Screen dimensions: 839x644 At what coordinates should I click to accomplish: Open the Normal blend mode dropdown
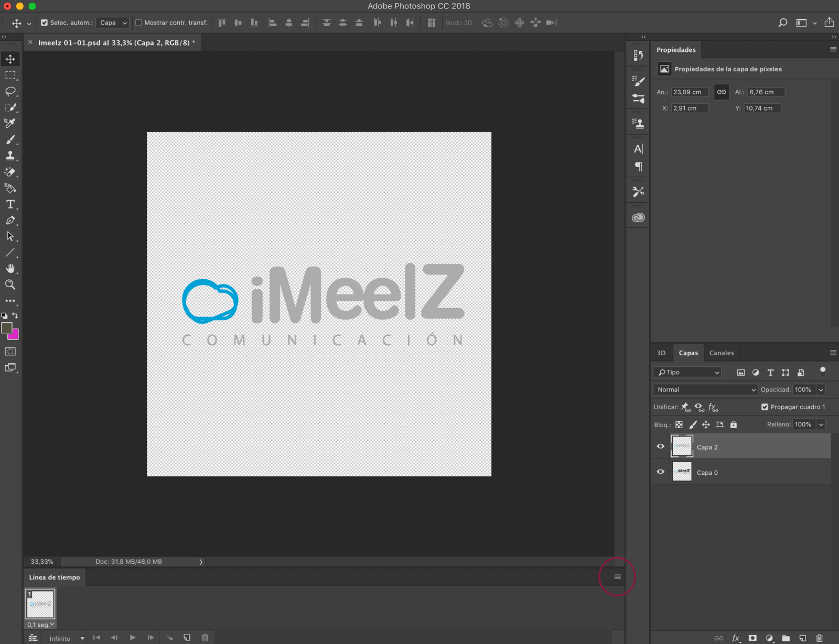(705, 389)
